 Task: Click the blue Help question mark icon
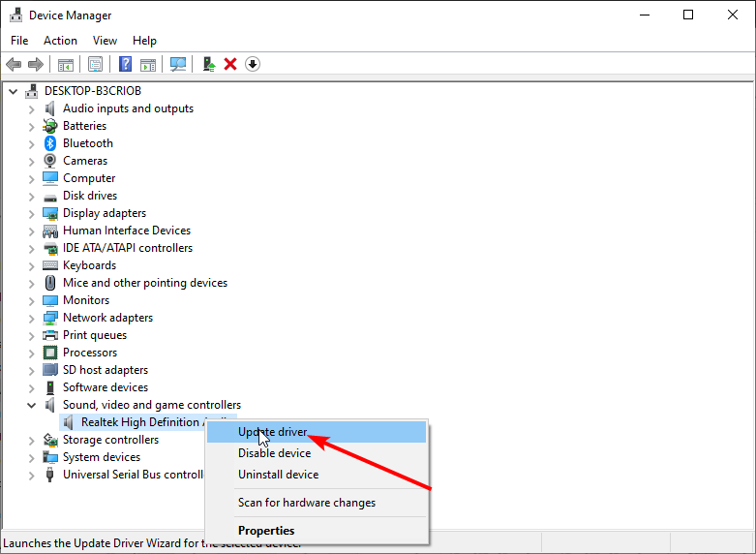click(x=126, y=64)
